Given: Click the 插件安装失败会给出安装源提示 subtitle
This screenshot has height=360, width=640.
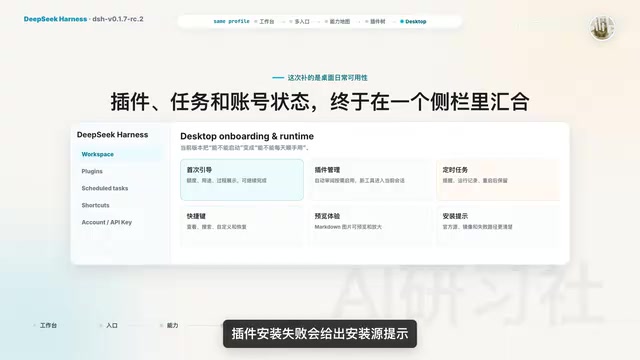Looking at the screenshot, I should tap(320, 333).
